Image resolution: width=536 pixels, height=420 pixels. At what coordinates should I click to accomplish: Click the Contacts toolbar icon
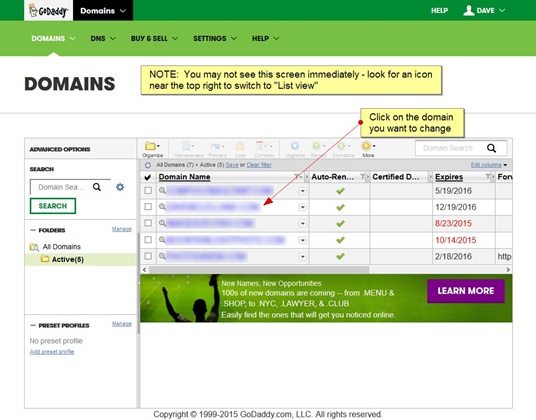click(264, 149)
